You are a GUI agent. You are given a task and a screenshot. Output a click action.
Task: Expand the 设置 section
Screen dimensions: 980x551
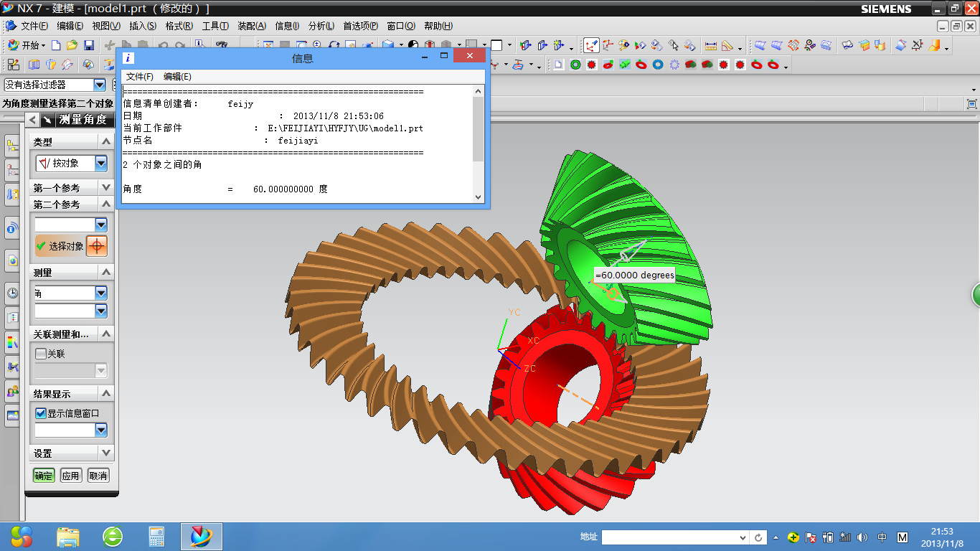105,453
